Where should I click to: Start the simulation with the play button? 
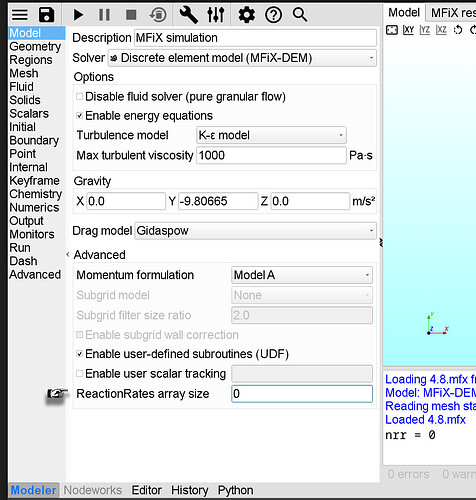coord(78,15)
